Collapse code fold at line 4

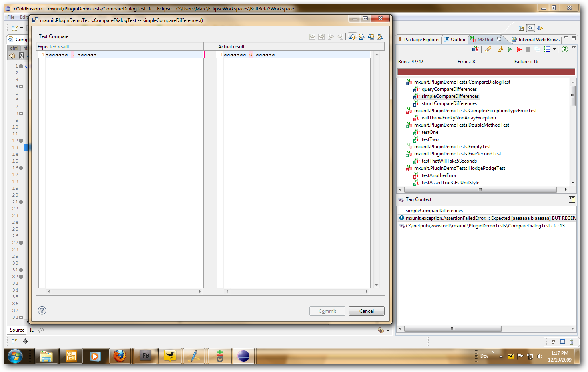point(21,86)
